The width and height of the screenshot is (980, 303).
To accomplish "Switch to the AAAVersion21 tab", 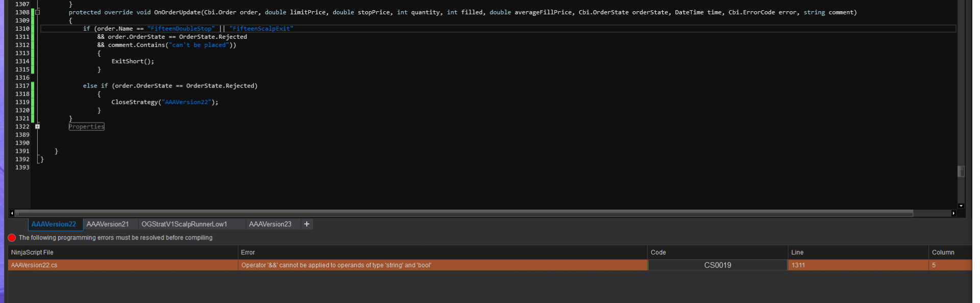I will [108, 224].
